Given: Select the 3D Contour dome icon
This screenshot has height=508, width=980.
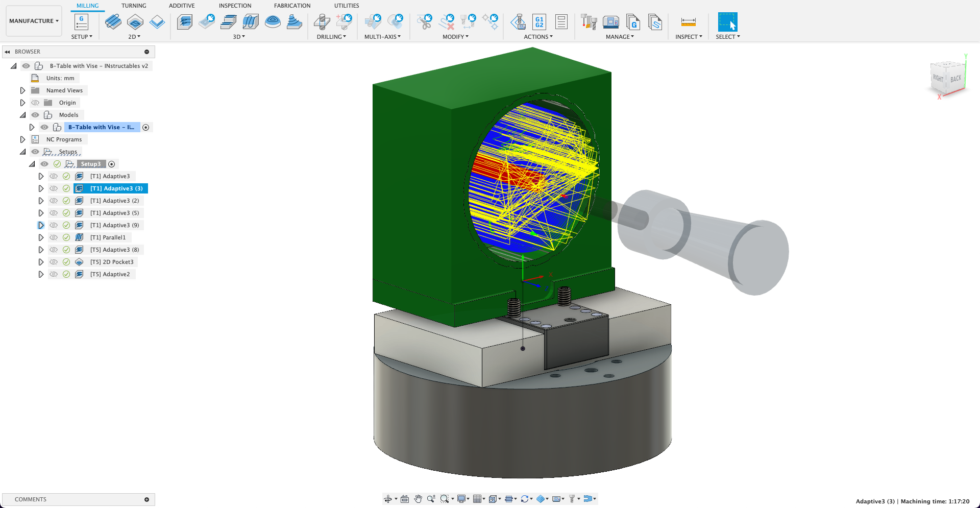Looking at the screenshot, I should pos(273,22).
